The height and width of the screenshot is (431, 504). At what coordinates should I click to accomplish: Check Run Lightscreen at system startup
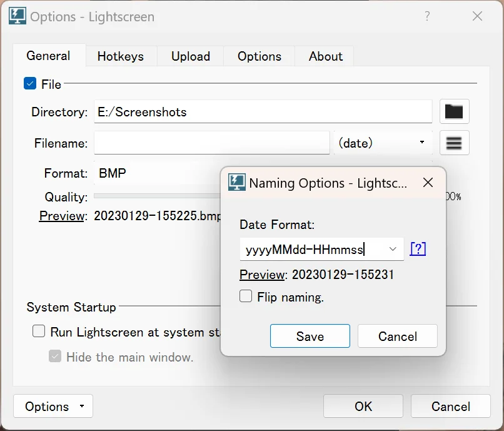point(39,331)
